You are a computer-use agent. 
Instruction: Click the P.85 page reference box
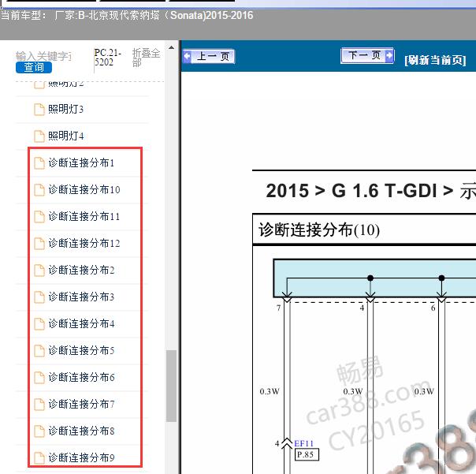pos(307,454)
